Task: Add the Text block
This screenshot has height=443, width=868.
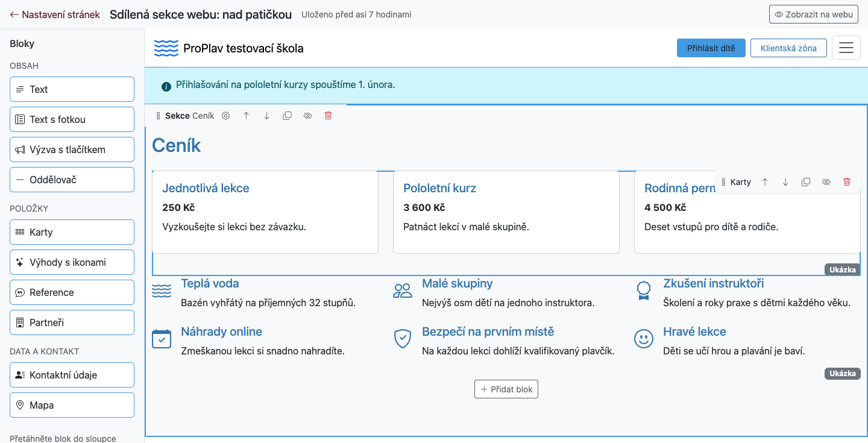Action: (72, 89)
